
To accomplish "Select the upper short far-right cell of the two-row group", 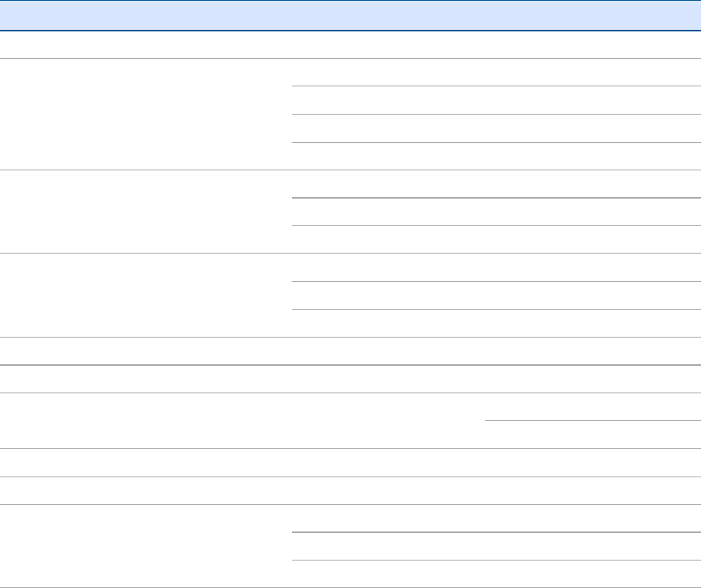I will tap(593, 407).
